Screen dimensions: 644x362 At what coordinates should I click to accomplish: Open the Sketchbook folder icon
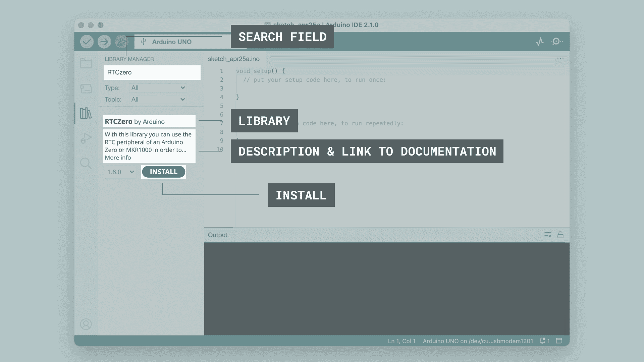86,63
